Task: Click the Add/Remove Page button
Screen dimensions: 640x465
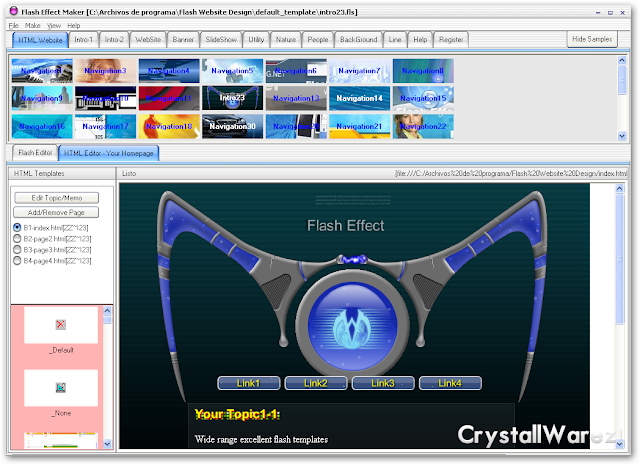Action: [x=56, y=213]
